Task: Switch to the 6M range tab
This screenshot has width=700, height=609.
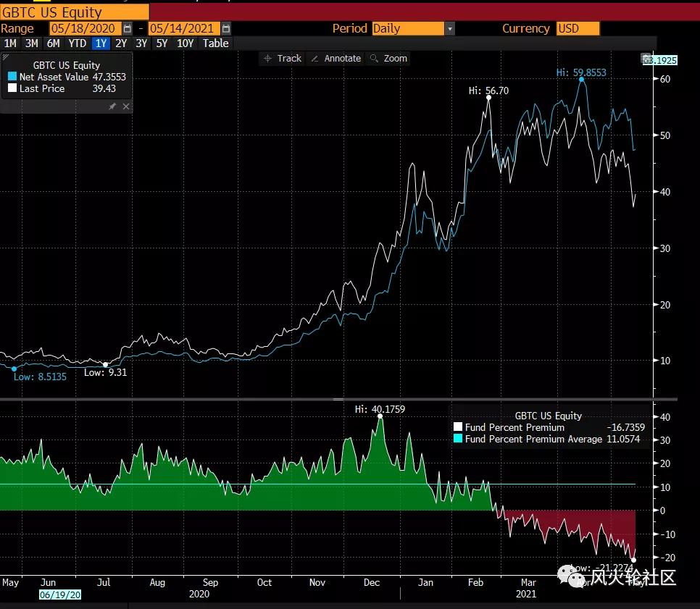Action: click(x=53, y=43)
